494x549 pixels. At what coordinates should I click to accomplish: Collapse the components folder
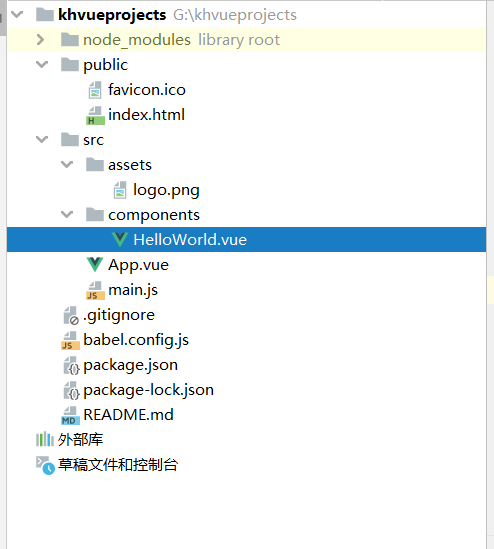[x=67, y=214]
